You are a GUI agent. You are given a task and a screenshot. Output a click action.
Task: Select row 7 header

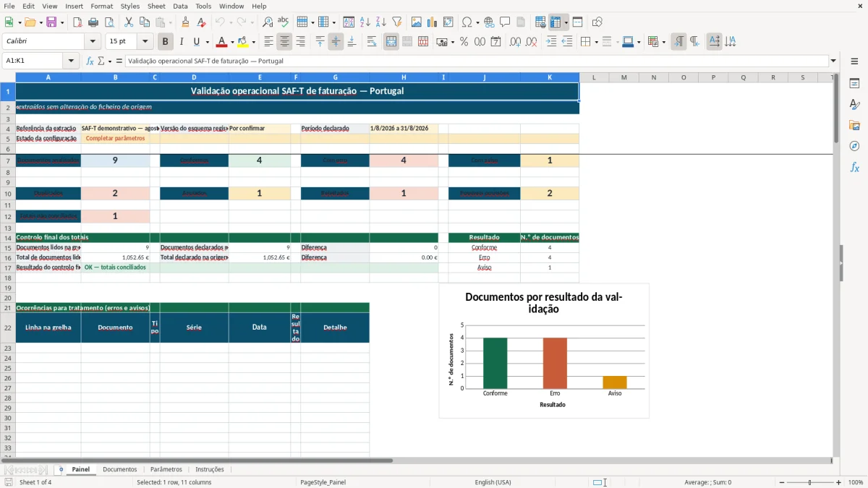point(8,160)
